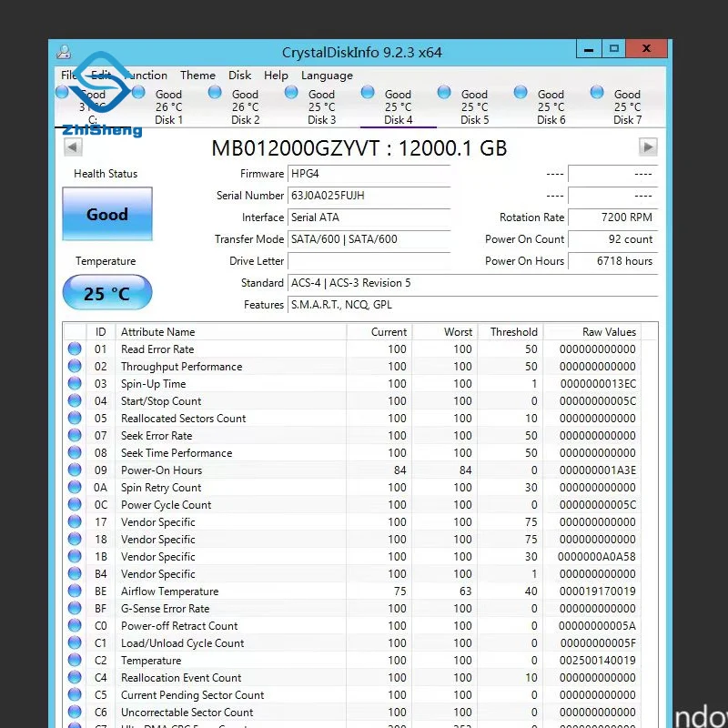The height and width of the screenshot is (728, 728).
Task: Switch to the Disk 2 tab
Action: coord(245,106)
